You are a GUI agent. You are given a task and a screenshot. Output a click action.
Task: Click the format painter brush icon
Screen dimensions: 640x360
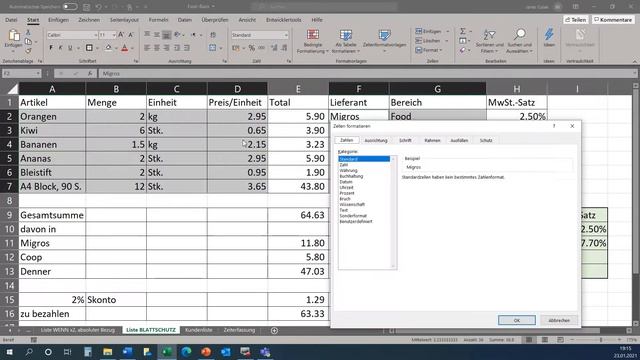28,51
